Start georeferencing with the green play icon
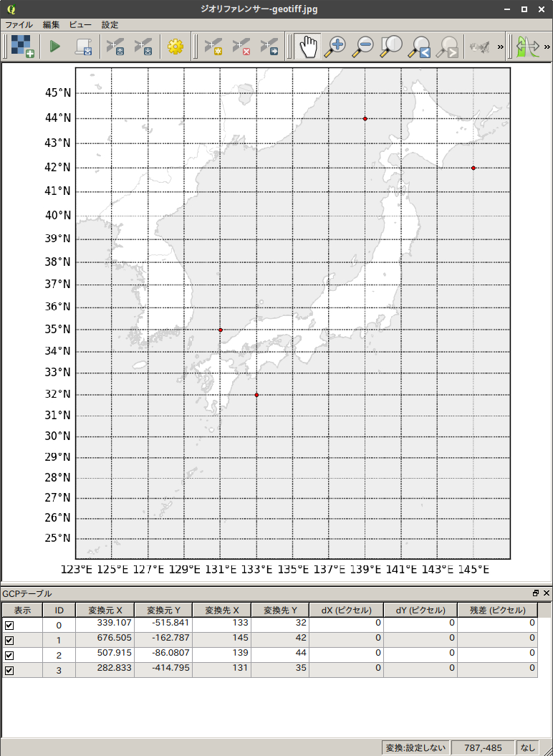553x756 pixels. [55, 47]
